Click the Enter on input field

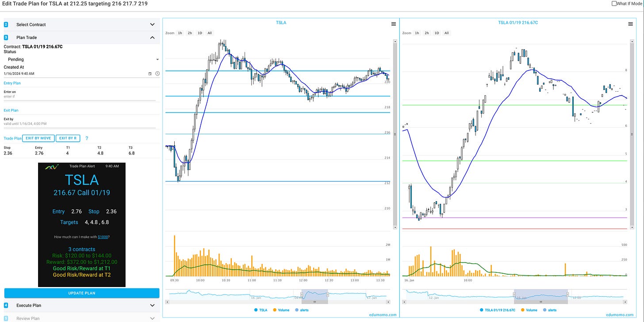coord(80,97)
